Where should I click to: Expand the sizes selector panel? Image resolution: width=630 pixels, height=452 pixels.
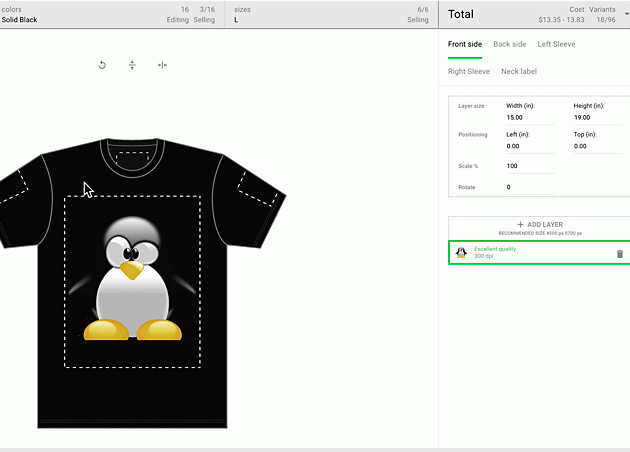point(330,14)
